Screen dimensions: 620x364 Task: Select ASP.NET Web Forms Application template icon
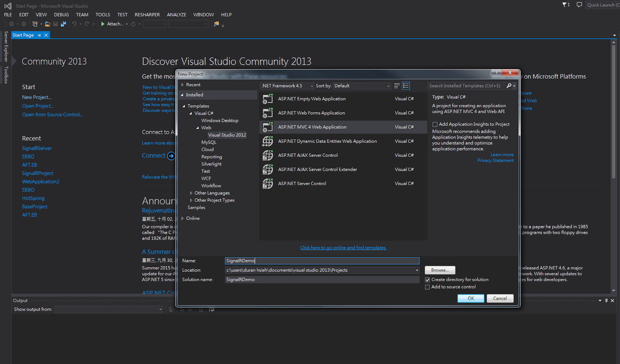pos(268,113)
